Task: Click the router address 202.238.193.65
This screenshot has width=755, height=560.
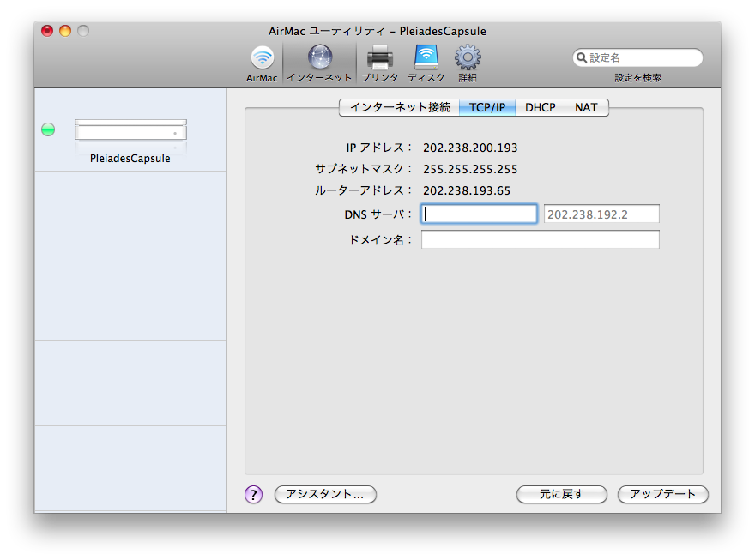Action: [x=467, y=190]
